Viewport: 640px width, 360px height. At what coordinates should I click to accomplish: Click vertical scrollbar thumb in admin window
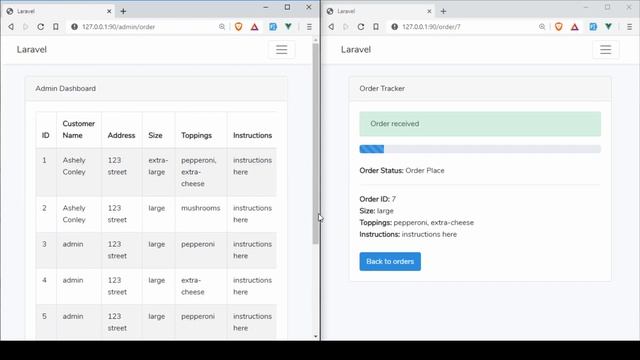click(315, 144)
